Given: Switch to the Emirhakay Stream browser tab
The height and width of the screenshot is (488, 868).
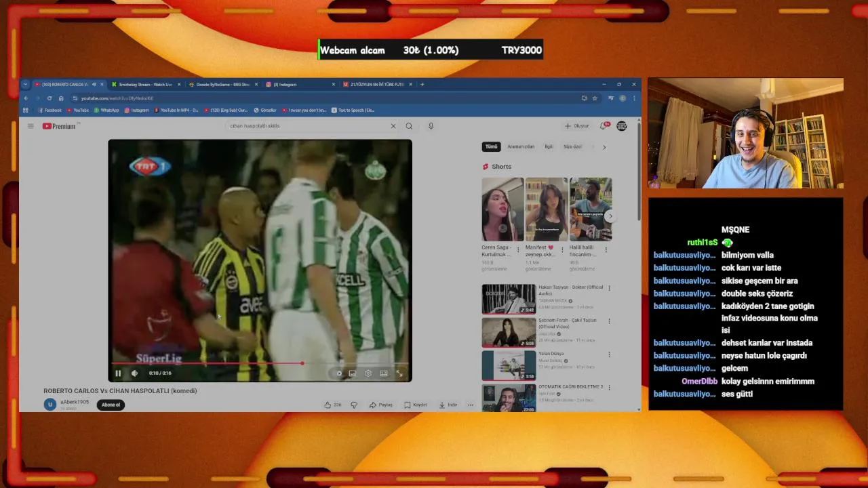Looking at the screenshot, I should click(144, 85).
